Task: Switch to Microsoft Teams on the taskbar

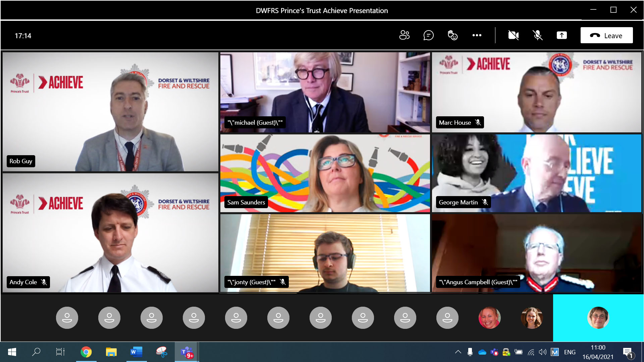Action: [186, 352]
